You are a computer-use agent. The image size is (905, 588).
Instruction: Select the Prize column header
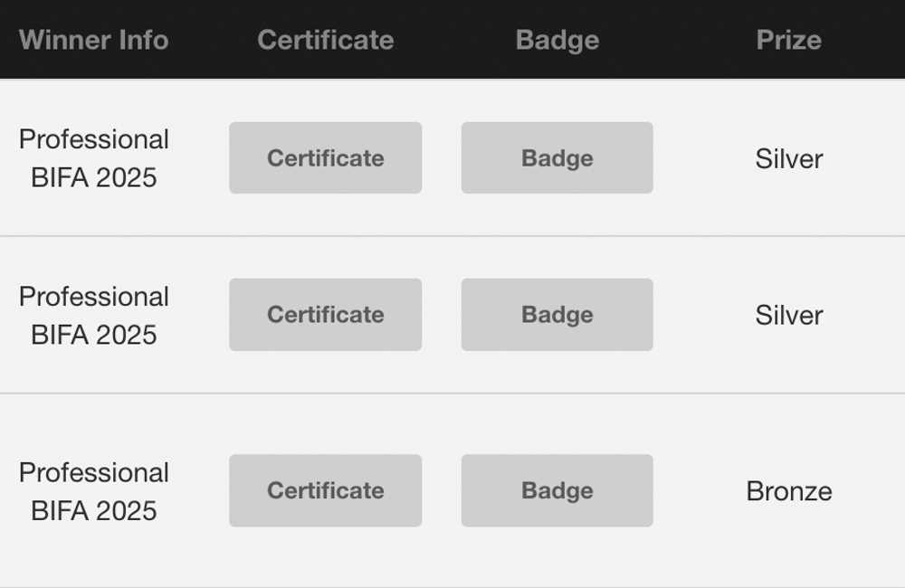pyautogui.click(x=788, y=40)
